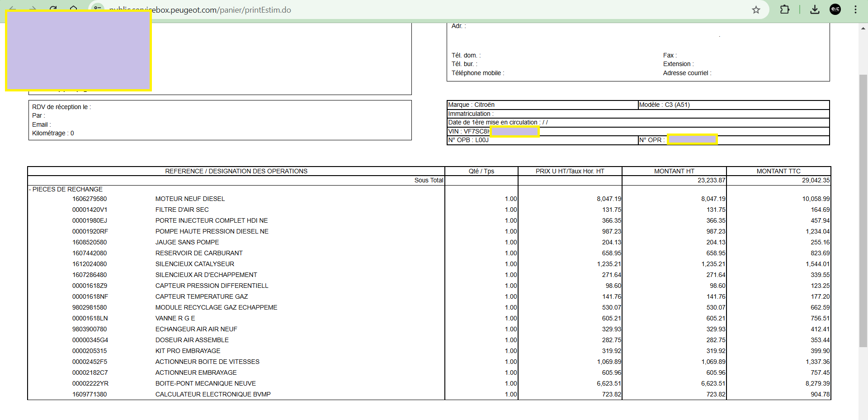Click the Immatriculation field
This screenshot has height=420, width=868.
click(x=638, y=114)
